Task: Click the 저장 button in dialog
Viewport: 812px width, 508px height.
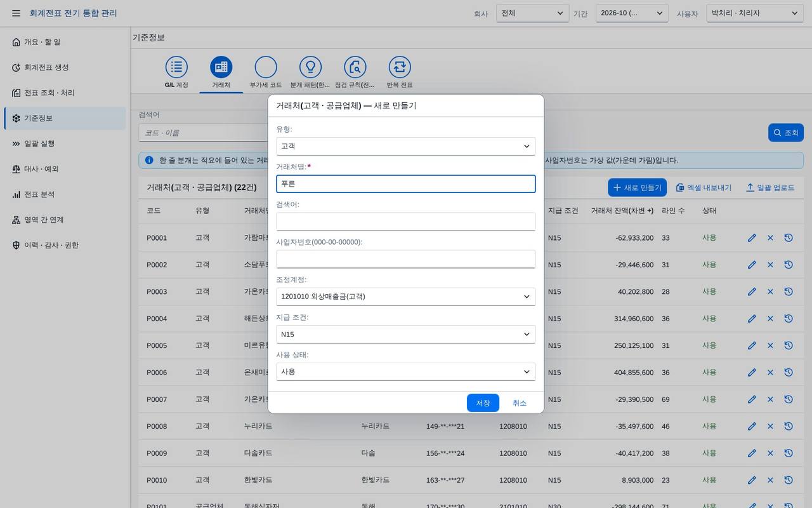Action: (x=483, y=403)
